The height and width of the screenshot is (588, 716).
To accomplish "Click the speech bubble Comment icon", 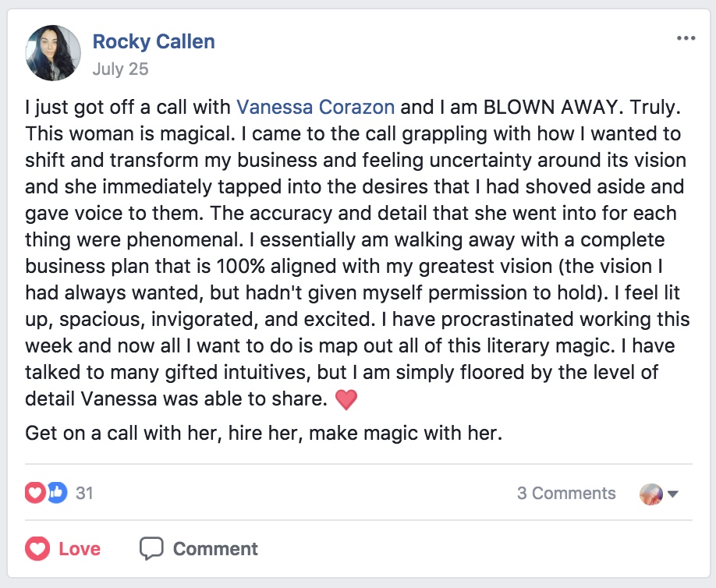I will point(151,548).
